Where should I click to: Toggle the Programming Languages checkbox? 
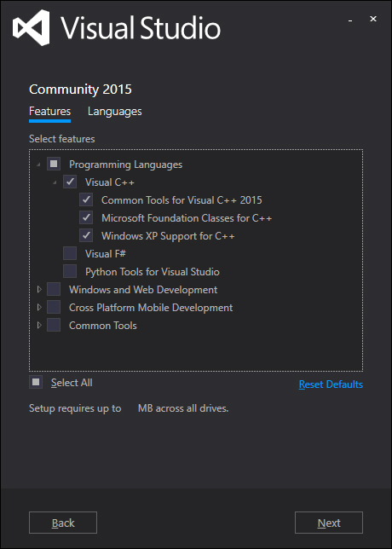pyautogui.click(x=54, y=164)
